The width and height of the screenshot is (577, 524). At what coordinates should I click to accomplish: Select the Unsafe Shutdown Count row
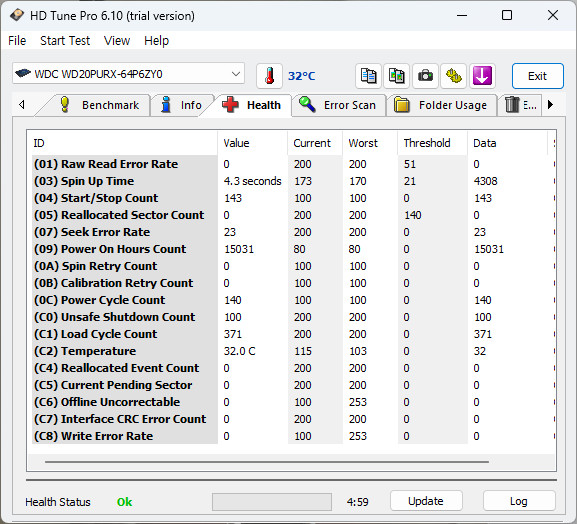[x=293, y=317]
